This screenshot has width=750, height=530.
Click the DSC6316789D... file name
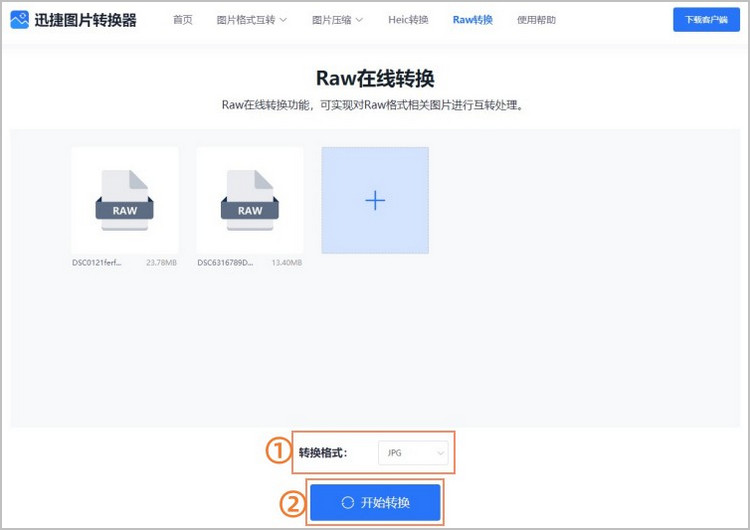tap(225, 263)
